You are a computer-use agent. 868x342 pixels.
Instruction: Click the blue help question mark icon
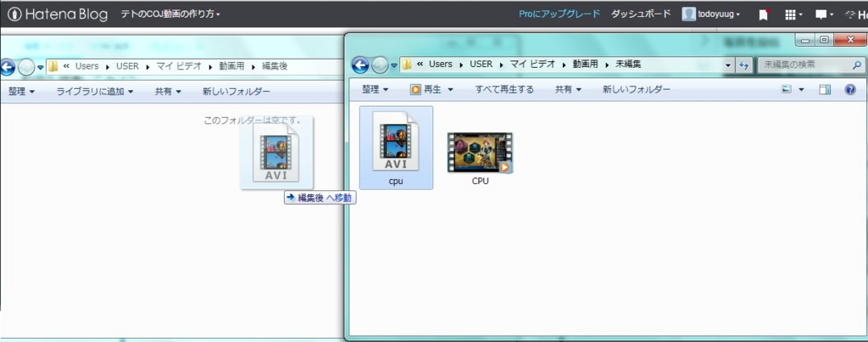(x=850, y=89)
